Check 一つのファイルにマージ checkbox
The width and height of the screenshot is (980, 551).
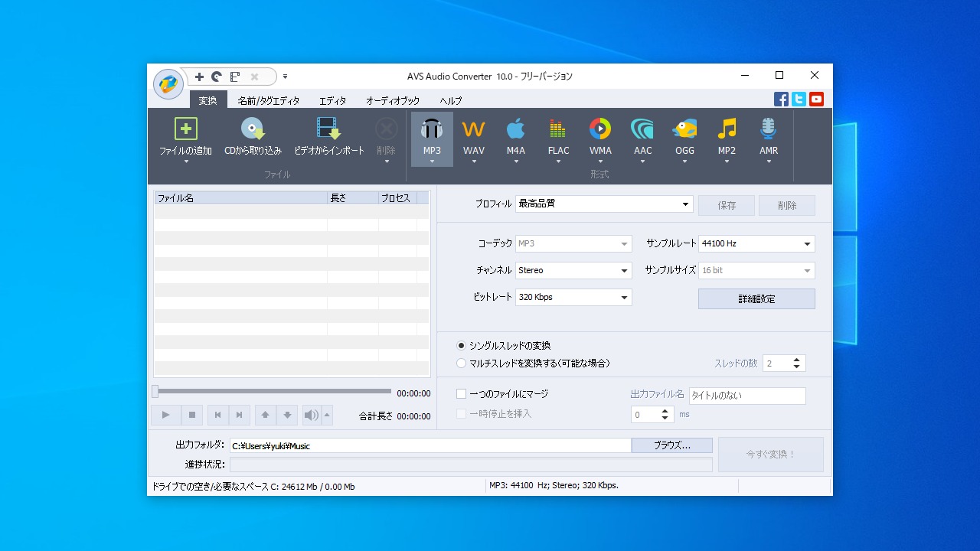click(x=461, y=394)
